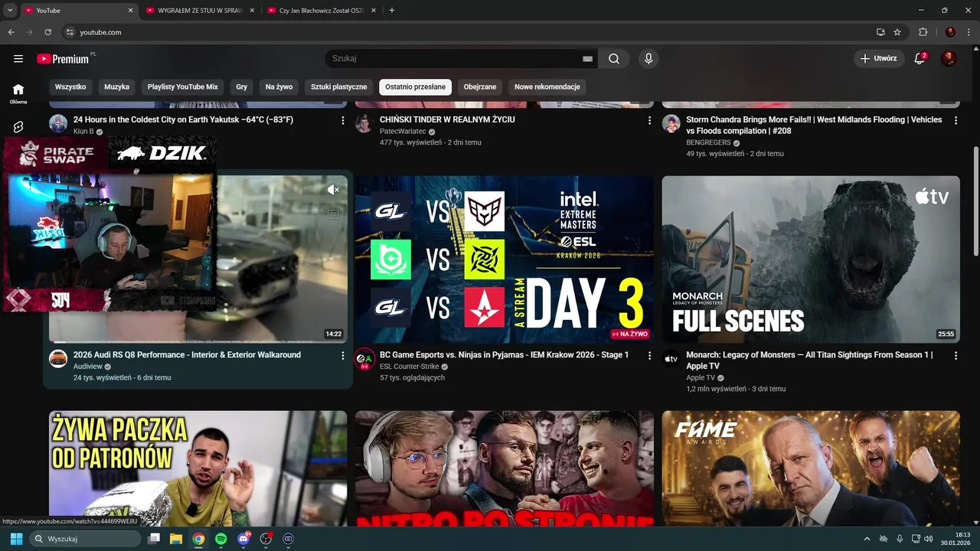Viewport: 980px width, 551px height.
Task: Select the Gry filter chip
Action: [242, 87]
